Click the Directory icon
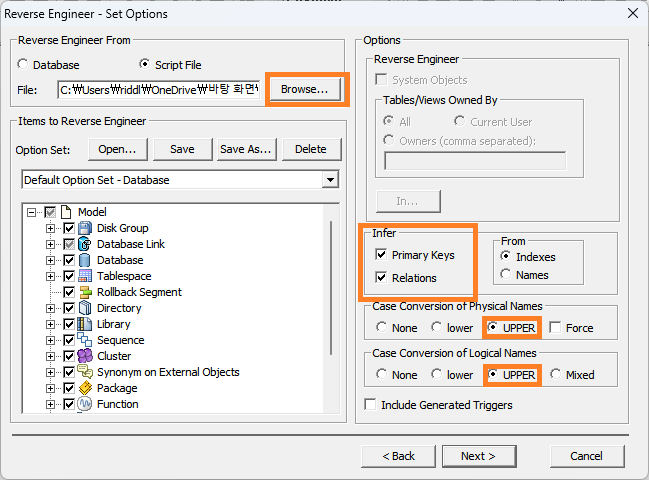 (x=85, y=308)
